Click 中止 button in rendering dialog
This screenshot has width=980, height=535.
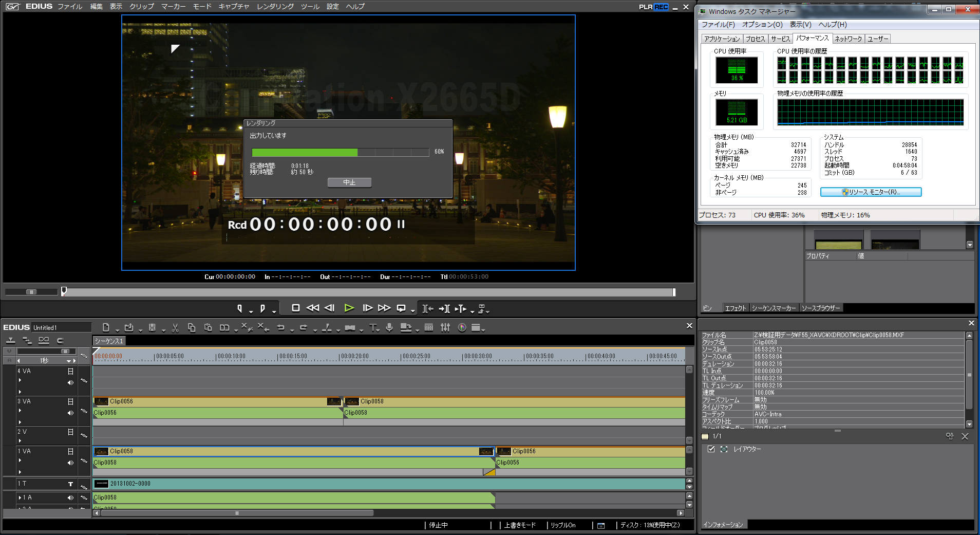[349, 182]
